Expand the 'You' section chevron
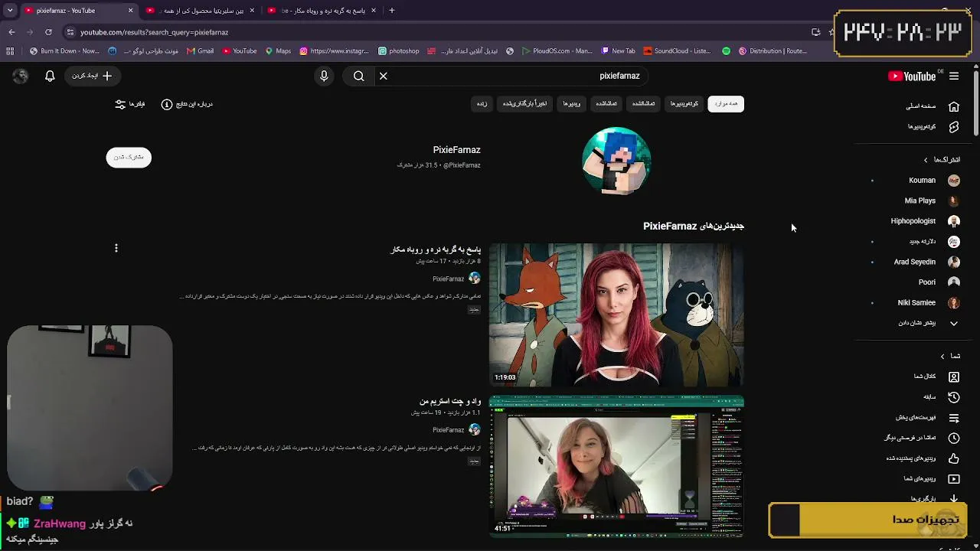The image size is (980, 551). click(x=942, y=356)
